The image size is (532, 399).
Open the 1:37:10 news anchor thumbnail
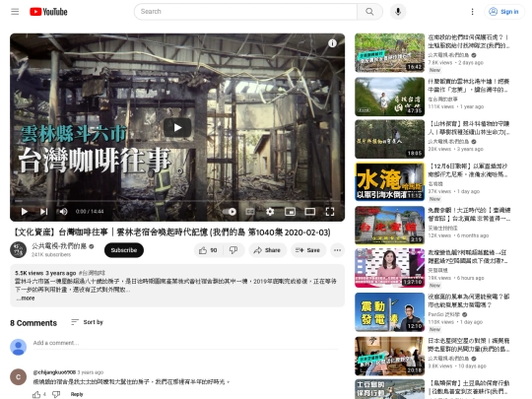(389, 268)
